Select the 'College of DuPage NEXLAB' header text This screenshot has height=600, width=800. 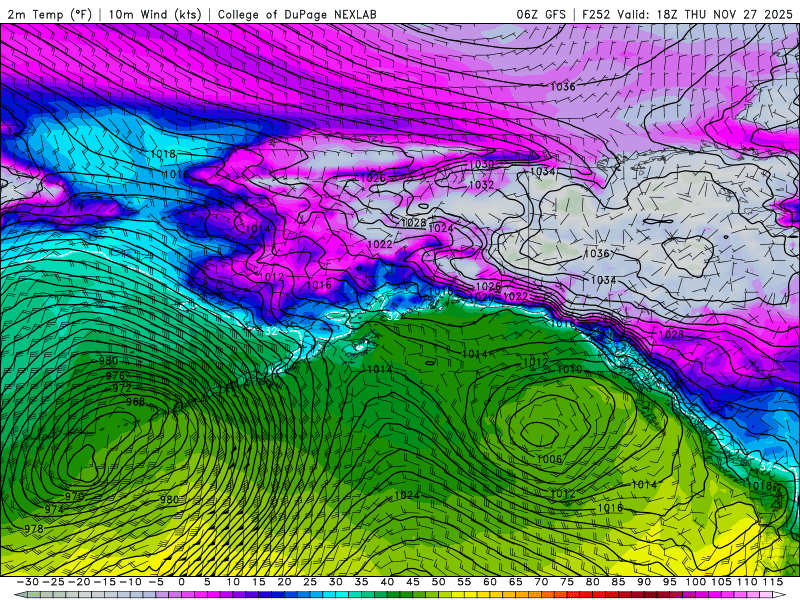[297, 14]
